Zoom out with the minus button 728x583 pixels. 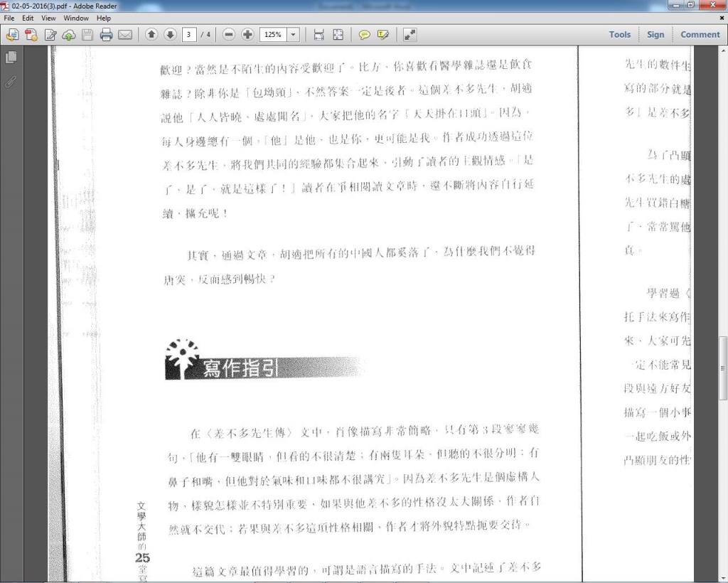point(228,34)
